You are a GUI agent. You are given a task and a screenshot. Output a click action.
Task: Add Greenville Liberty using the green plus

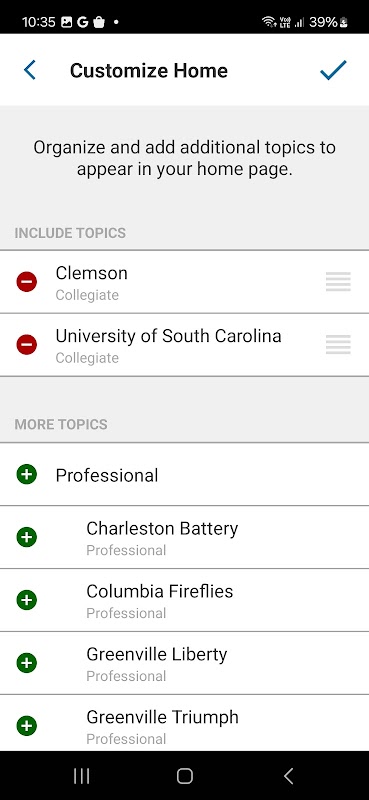pyautogui.click(x=27, y=663)
